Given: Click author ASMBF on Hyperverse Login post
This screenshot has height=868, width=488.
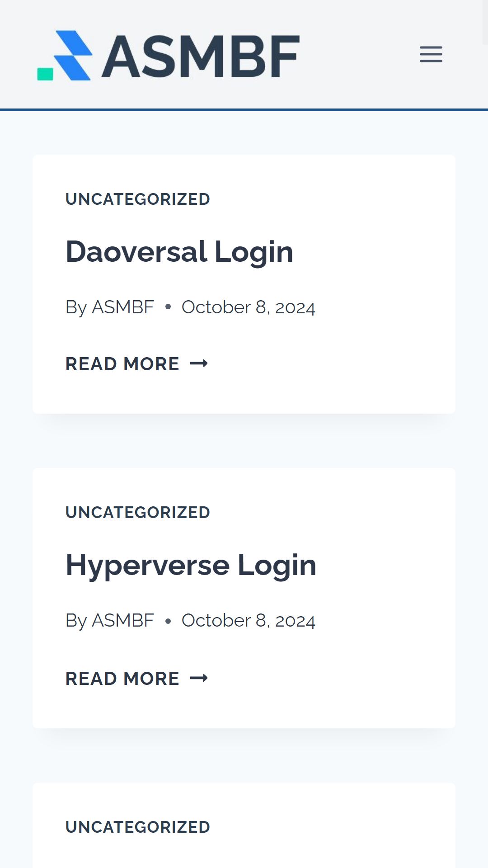Looking at the screenshot, I should [x=123, y=620].
